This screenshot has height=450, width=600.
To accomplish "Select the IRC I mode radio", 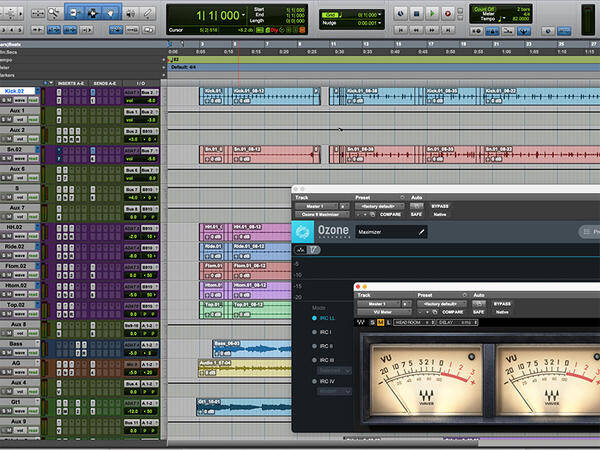I will [x=314, y=332].
